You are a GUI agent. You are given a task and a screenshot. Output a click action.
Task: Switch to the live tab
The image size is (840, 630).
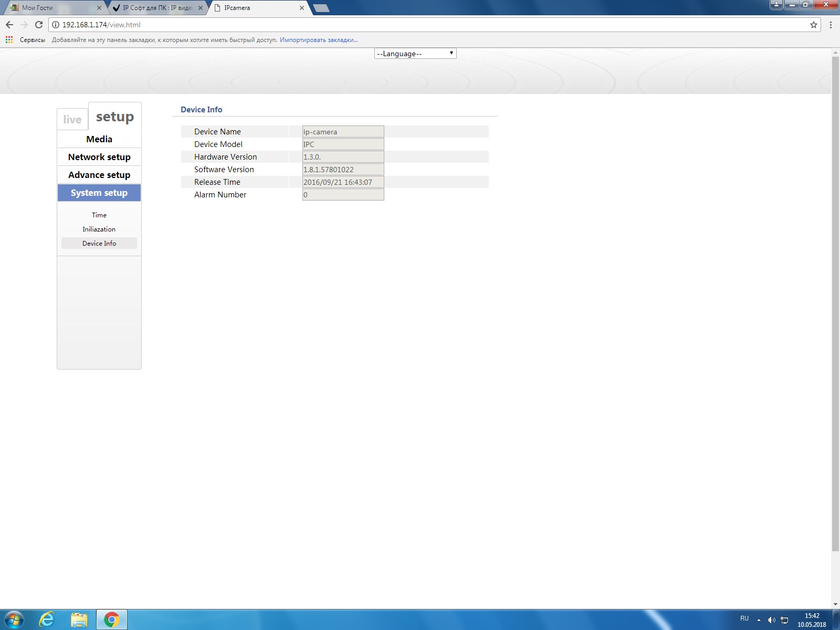(72, 120)
